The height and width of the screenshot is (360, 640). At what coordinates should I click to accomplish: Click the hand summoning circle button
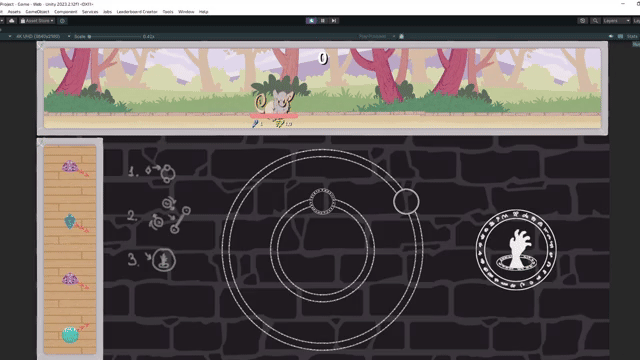click(516, 250)
